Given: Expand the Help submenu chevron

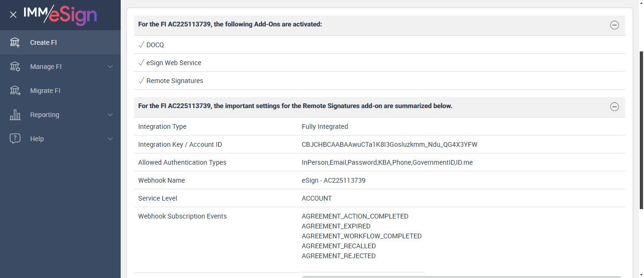Looking at the screenshot, I should [110, 139].
